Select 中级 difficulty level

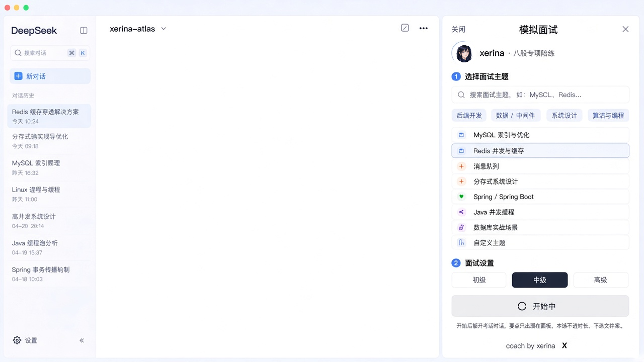tap(540, 280)
